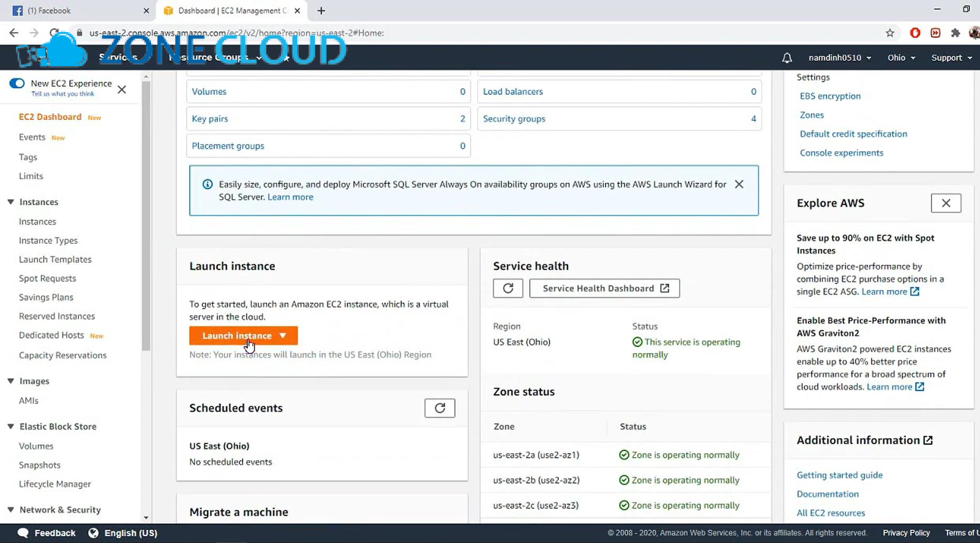
Task: Close the New EC2 Experience notice
Action: click(122, 89)
